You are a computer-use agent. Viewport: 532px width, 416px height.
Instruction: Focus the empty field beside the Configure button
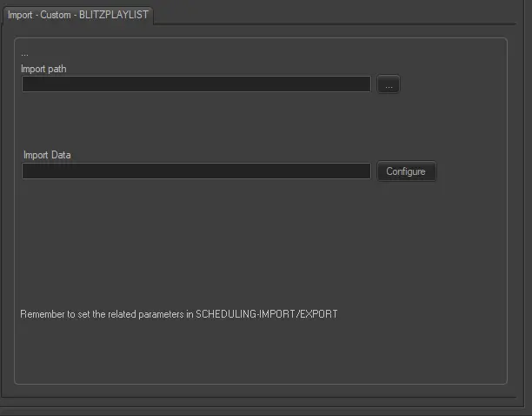pos(196,171)
